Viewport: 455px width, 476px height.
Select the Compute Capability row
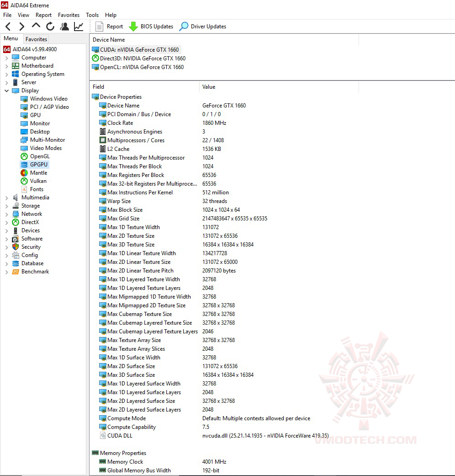[224, 427]
